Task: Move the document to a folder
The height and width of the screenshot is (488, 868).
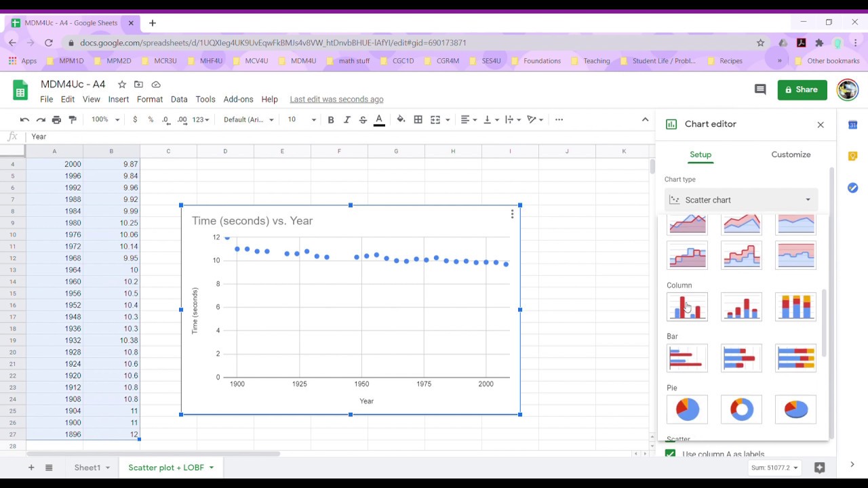Action: (138, 85)
